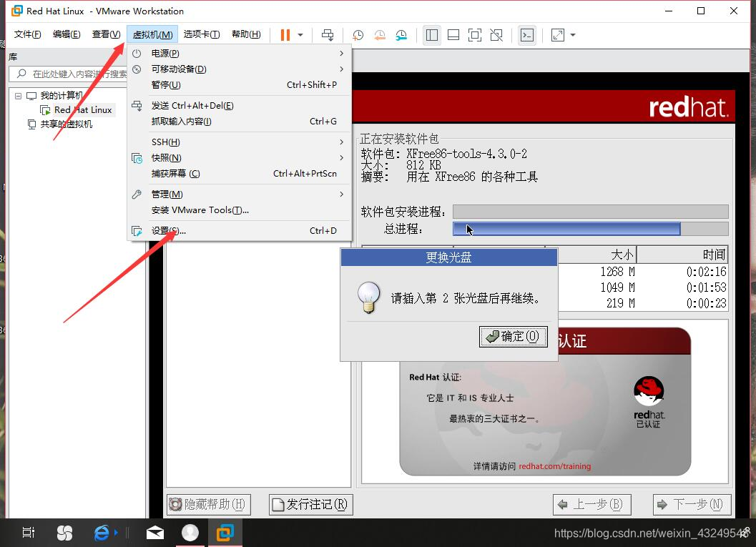
Task: Toggle the library sidebar view icon
Action: pyautogui.click(x=432, y=35)
